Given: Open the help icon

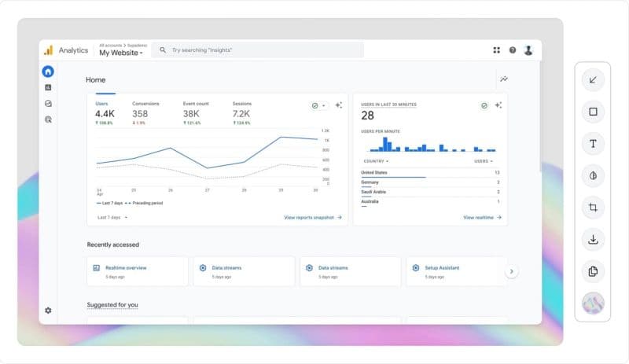Looking at the screenshot, I should [513, 50].
